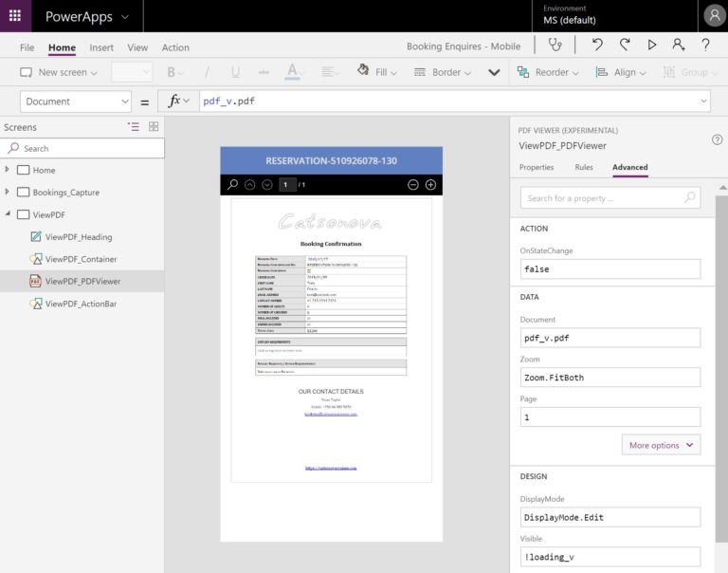Redo the last change
This screenshot has height=573, width=728.
click(625, 45)
